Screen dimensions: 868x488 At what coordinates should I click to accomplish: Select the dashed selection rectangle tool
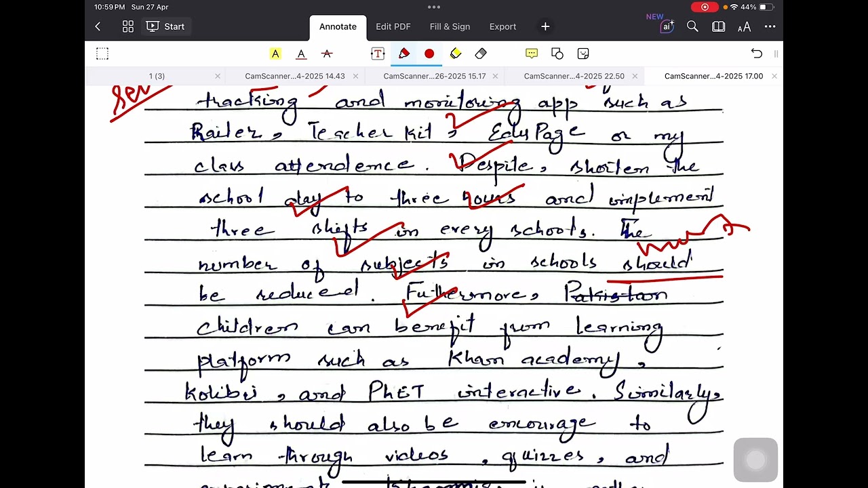pyautogui.click(x=102, y=54)
